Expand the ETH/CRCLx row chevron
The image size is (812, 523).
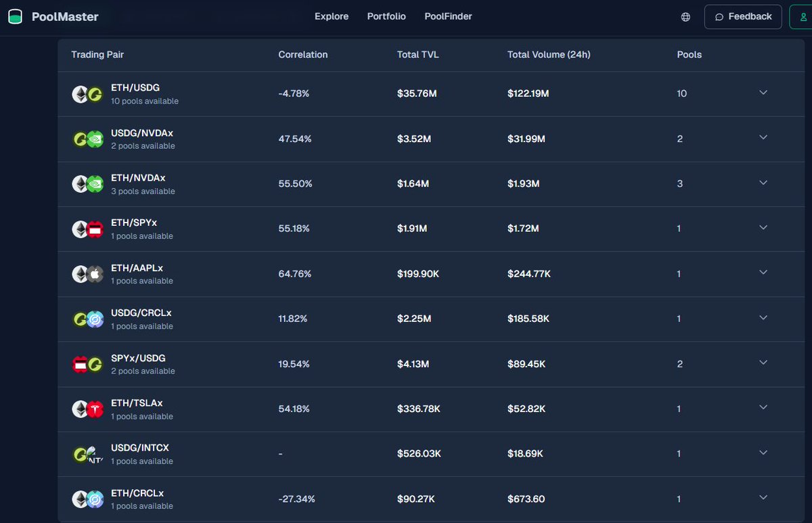(763, 497)
